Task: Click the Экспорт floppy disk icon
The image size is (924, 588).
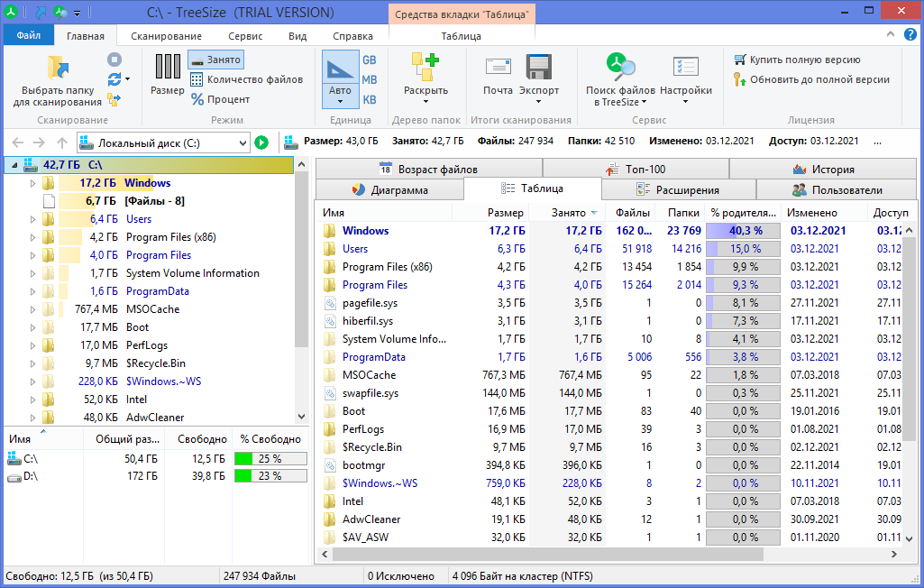Action: point(538,66)
